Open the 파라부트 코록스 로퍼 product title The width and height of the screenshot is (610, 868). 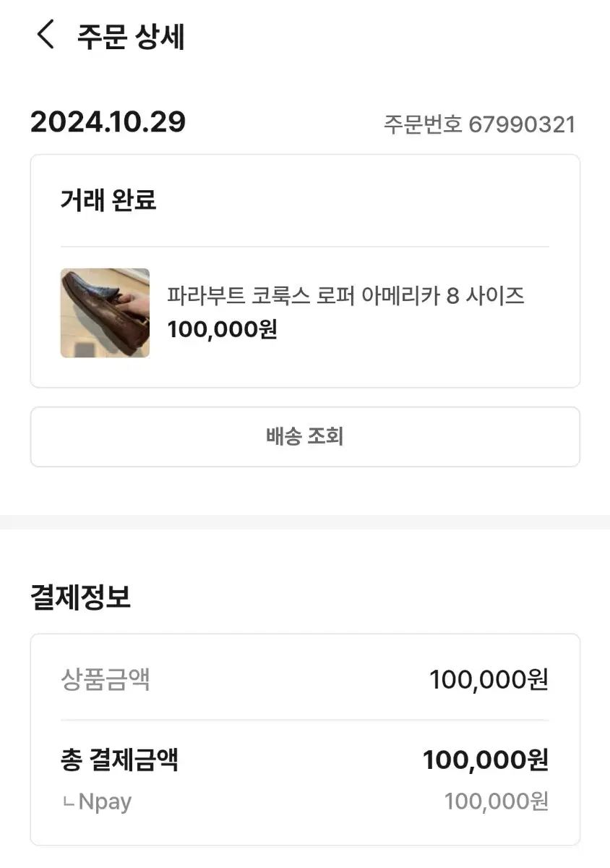(x=345, y=296)
